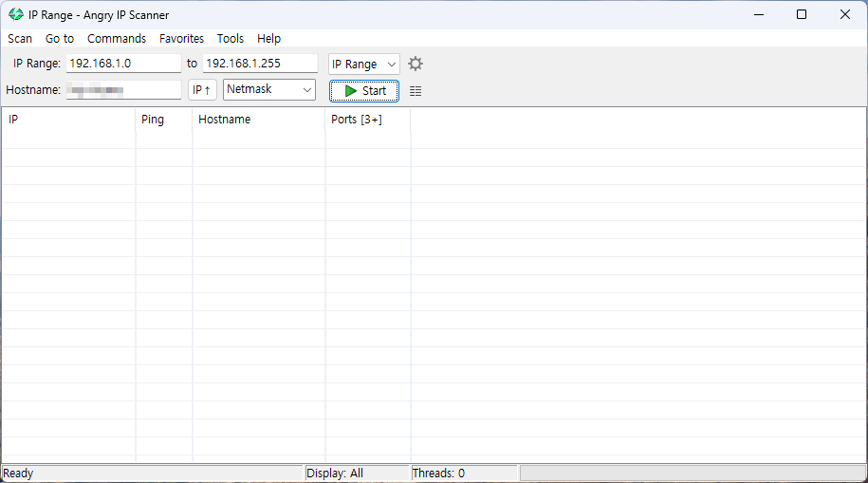Open the Scan menu
Viewport: 868px width, 483px height.
pyautogui.click(x=20, y=39)
